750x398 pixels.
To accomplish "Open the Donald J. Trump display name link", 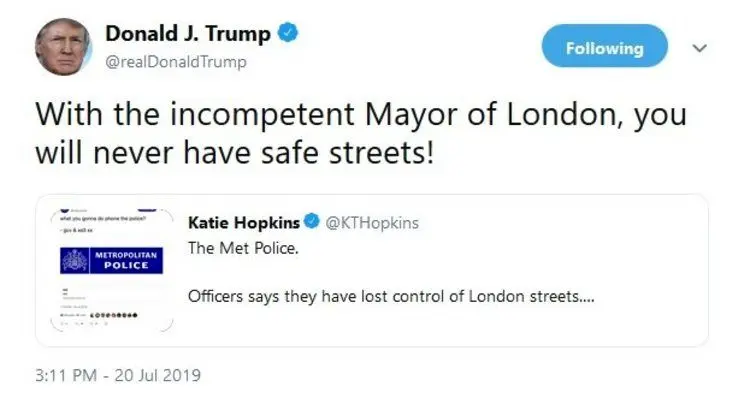I will pyautogui.click(x=188, y=33).
